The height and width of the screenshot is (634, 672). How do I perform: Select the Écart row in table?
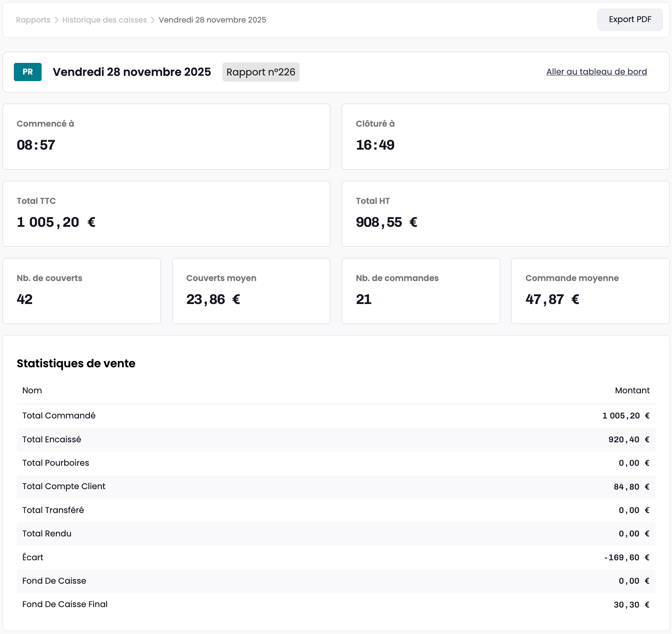pyautogui.click(x=336, y=557)
